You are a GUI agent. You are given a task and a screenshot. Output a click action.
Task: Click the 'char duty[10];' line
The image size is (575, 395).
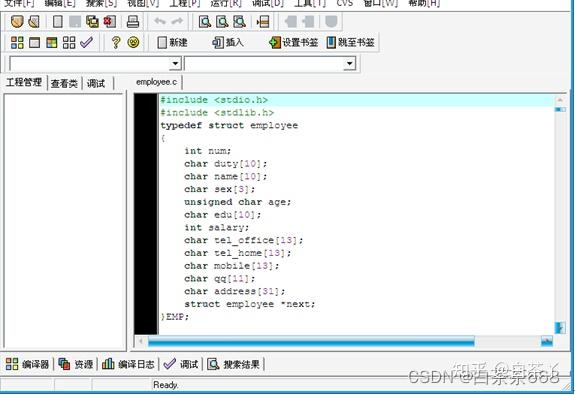[226, 164]
